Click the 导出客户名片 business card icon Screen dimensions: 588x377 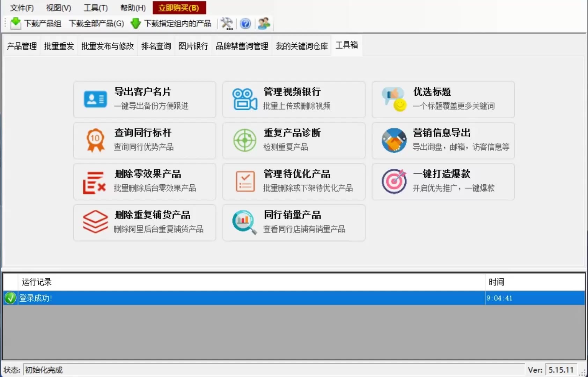tap(95, 99)
